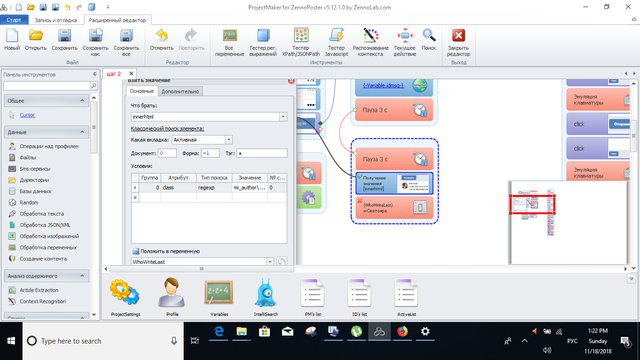Open the Дополнительно tab in the dialog
Screen dimensions: 640x360
pyautogui.click(x=180, y=91)
